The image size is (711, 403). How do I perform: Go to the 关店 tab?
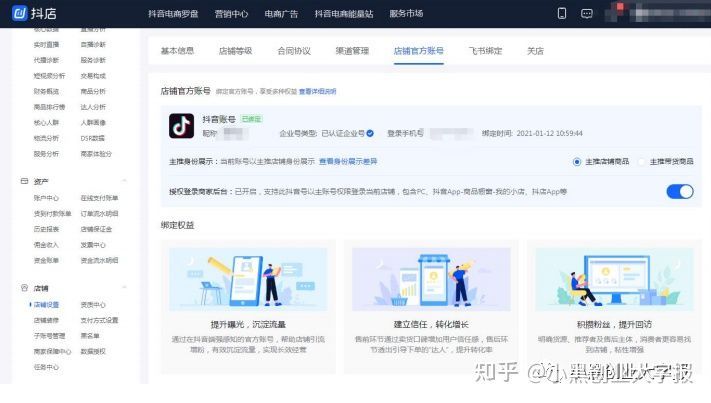[535, 51]
